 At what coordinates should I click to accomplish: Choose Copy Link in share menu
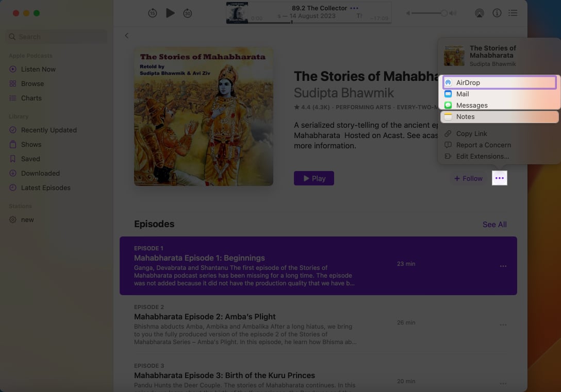tap(471, 133)
